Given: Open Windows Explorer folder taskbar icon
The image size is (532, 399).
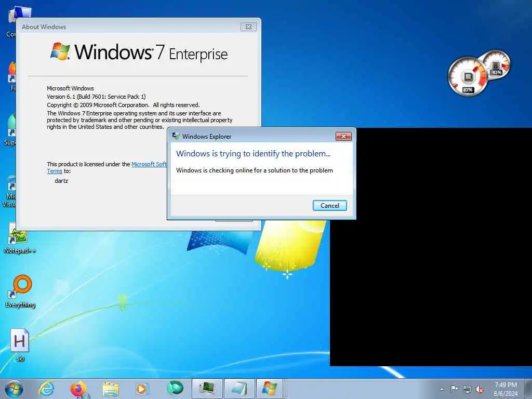Looking at the screenshot, I should (x=111, y=389).
